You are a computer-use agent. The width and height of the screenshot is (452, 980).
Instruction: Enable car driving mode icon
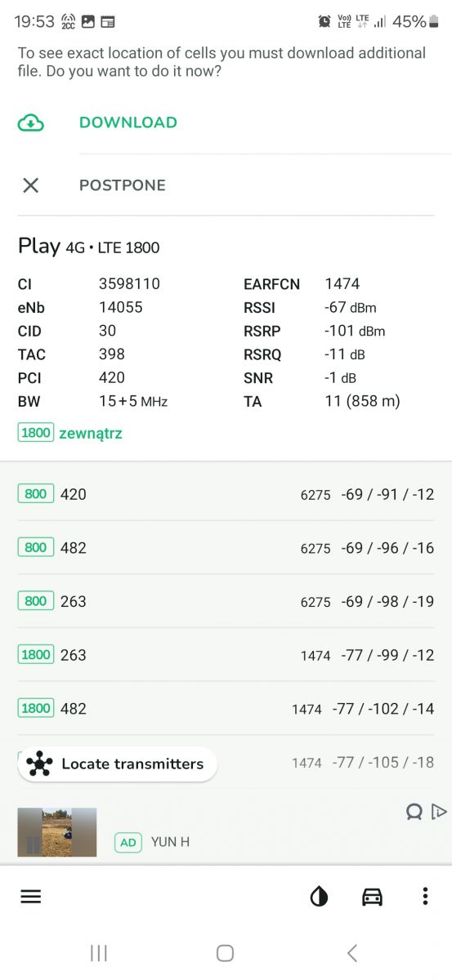[x=372, y=897]
